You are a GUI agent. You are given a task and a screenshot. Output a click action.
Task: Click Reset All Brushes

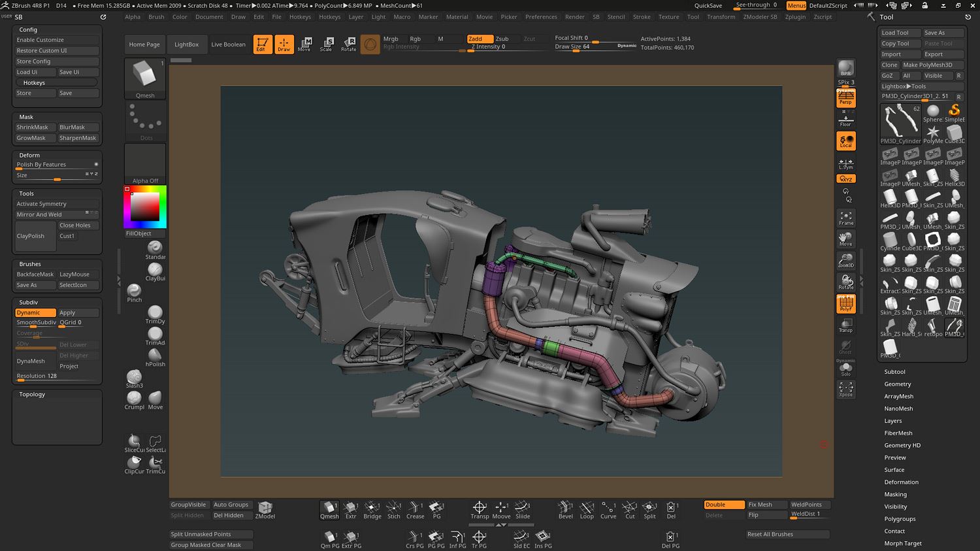[787, 534]
